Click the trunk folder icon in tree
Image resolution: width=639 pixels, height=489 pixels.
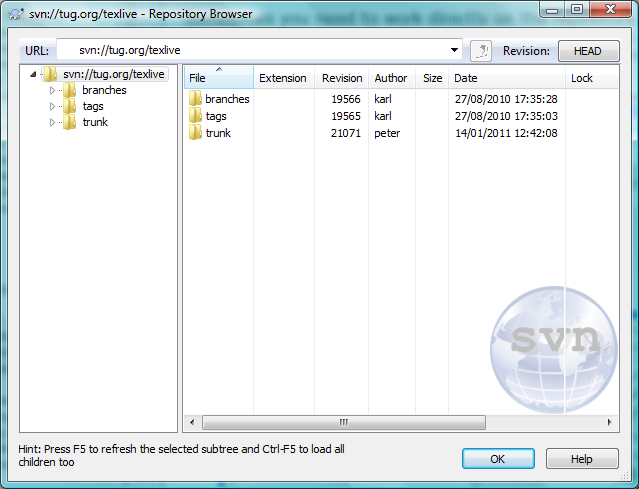69,122
